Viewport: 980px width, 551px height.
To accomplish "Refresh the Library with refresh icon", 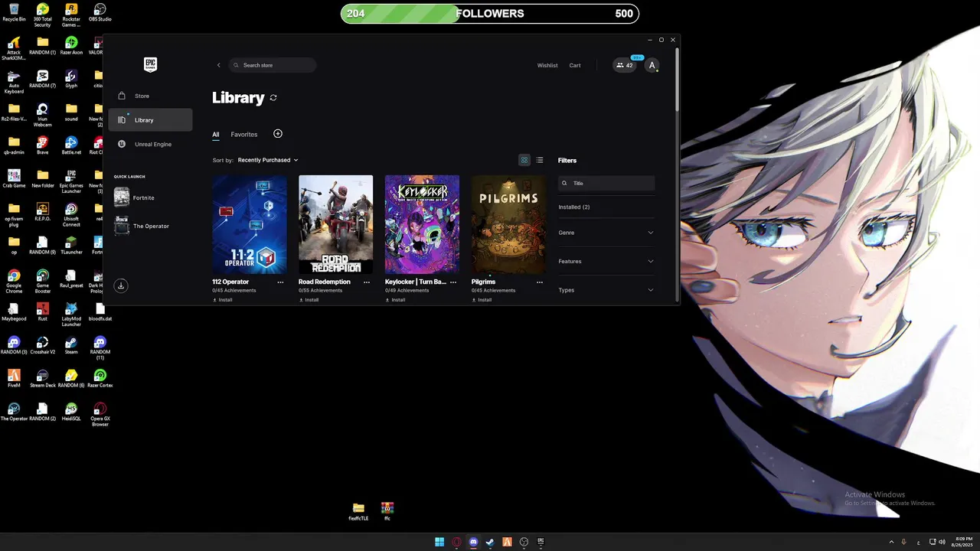I will 273,98.
